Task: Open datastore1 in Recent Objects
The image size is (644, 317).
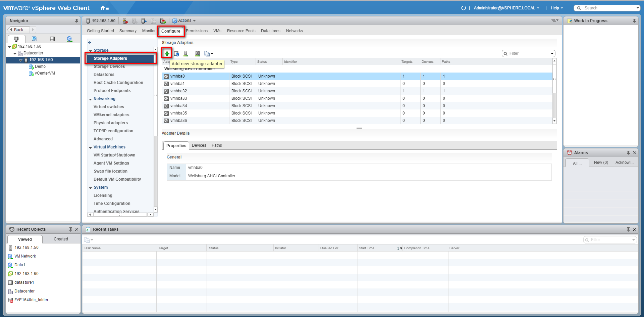Action: coord(24,282)
